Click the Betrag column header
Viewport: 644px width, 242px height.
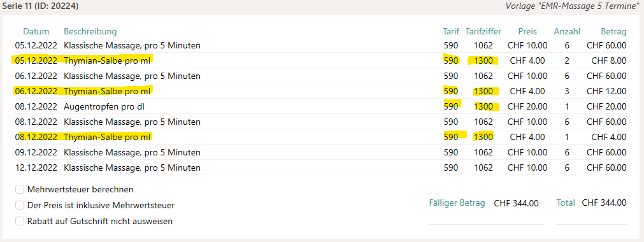pos(613,32)
